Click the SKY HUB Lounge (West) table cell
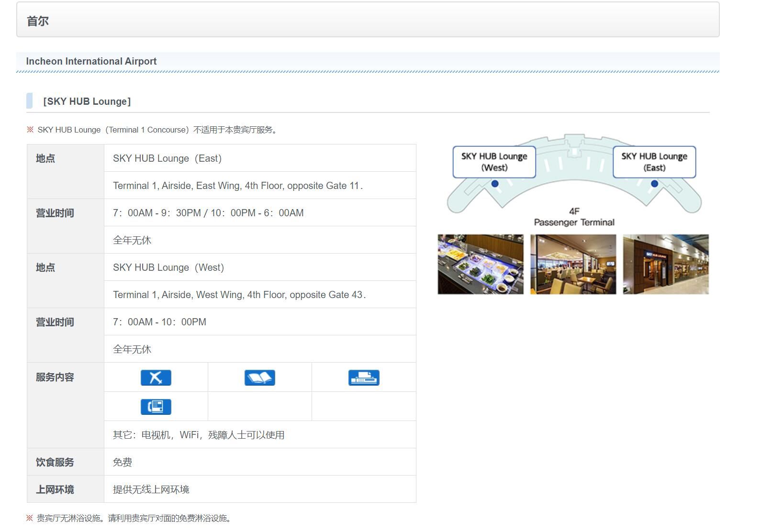 [x=260, y=267]
